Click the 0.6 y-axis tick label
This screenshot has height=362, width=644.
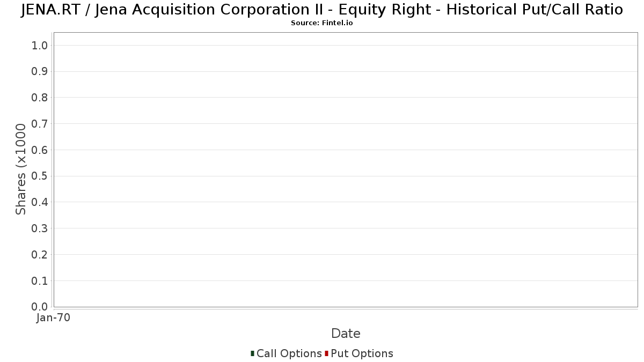[x=40, y=150]
